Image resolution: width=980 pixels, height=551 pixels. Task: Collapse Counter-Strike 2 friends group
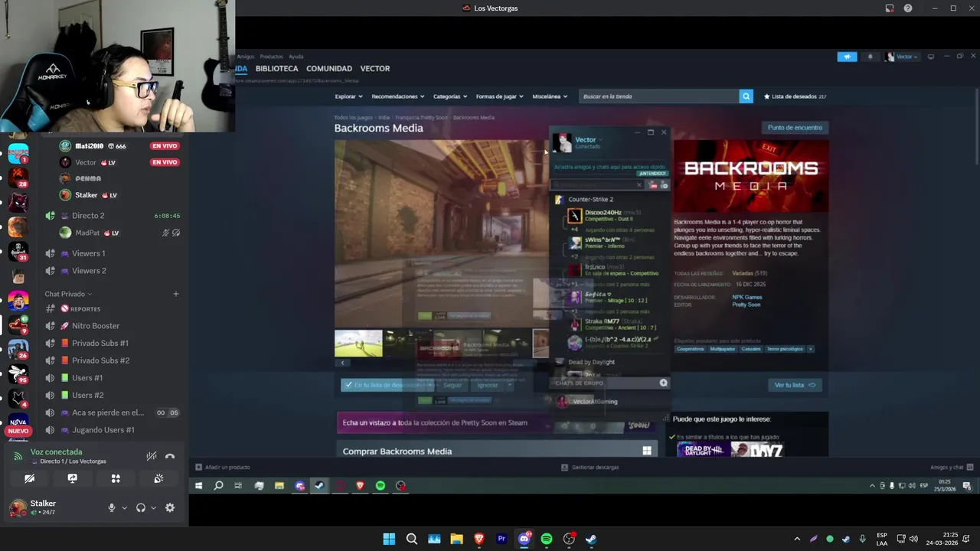coord(590,200)
